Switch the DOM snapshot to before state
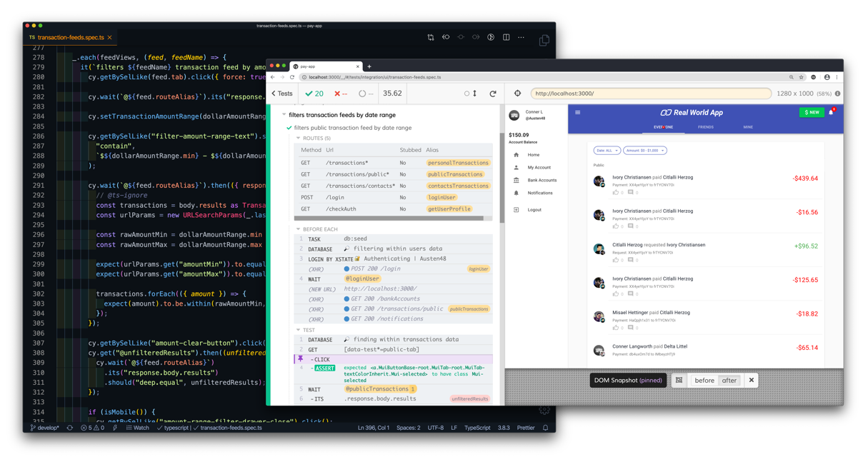868x457 pixels. pos(704,380)
